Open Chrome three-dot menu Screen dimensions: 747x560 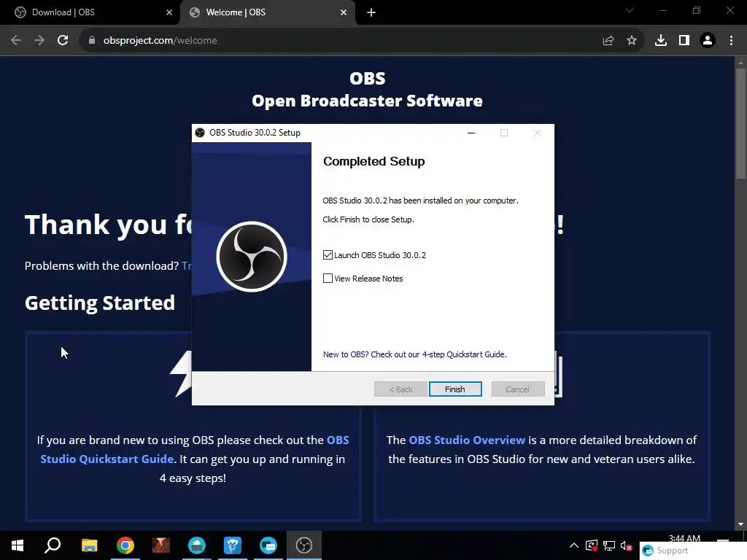(x=731, y=41)
